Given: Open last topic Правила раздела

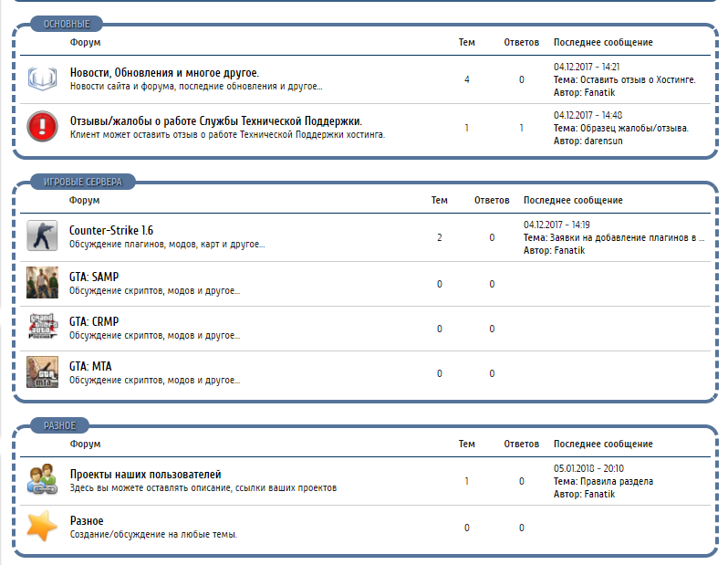Looking at the screenshot, I should (616, 481).
